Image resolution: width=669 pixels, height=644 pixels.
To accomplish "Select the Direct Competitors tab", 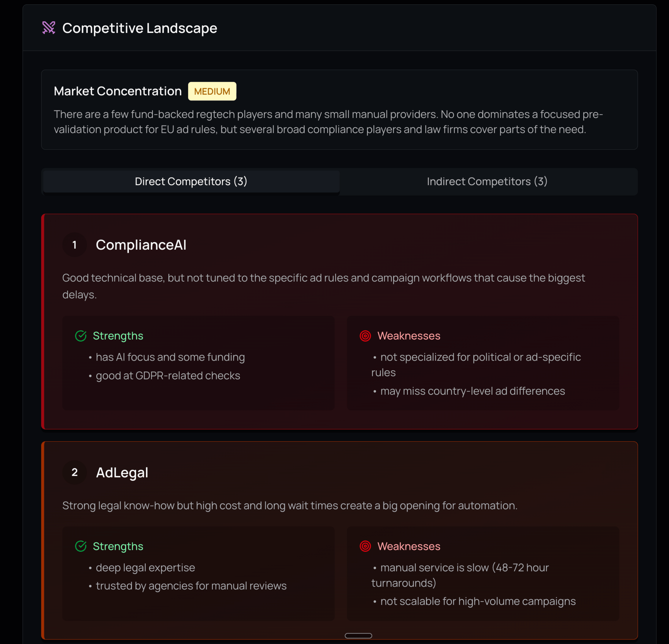I will [x=191, y=181].
